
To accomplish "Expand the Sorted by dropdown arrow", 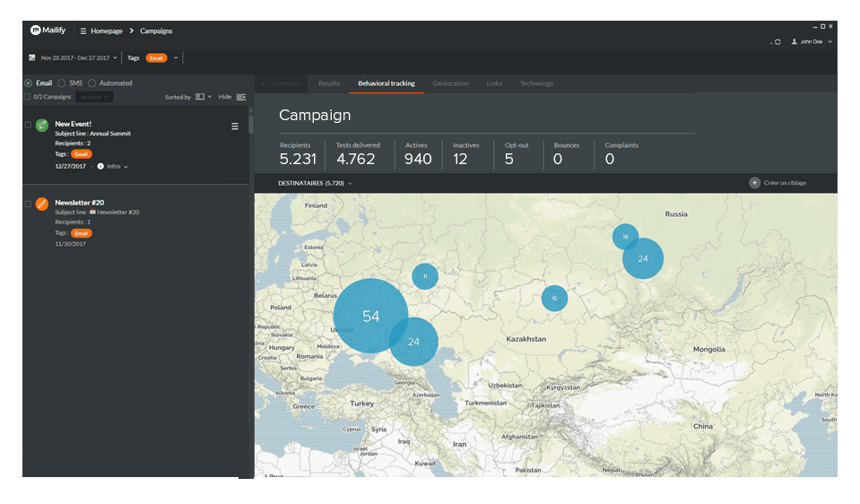I will tap(210, 97).
